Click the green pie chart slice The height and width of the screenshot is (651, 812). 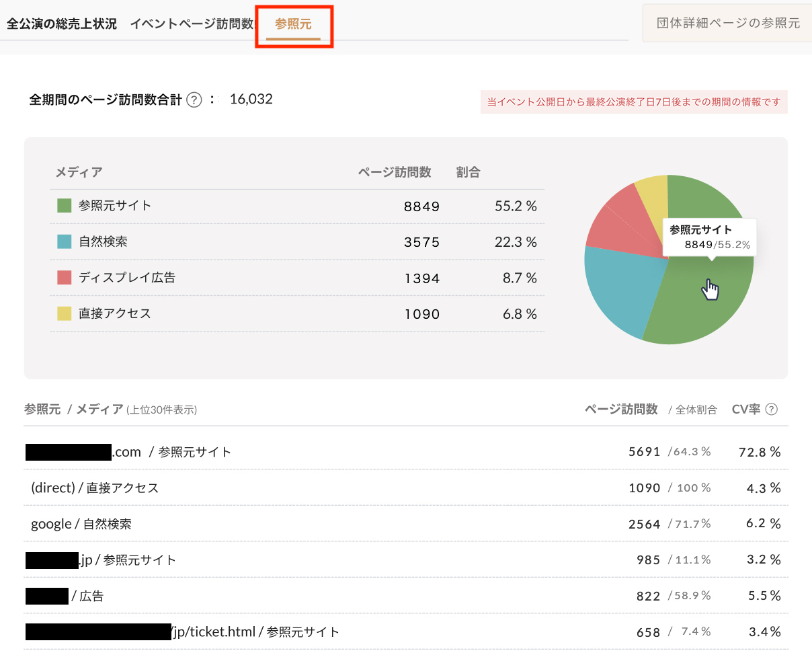click(x=706, y=303)
